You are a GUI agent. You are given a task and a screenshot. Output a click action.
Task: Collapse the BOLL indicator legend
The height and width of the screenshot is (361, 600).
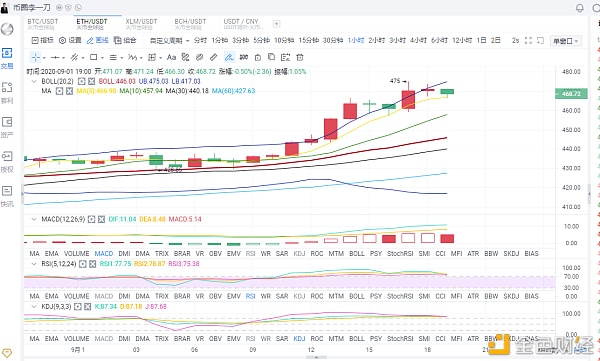pyautogui.click(x=34, y=82)
